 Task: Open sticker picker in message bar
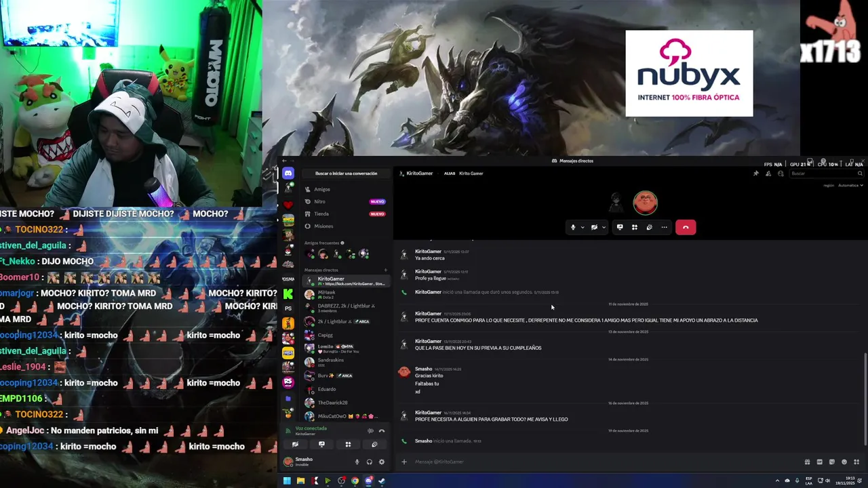click(831, 462)
